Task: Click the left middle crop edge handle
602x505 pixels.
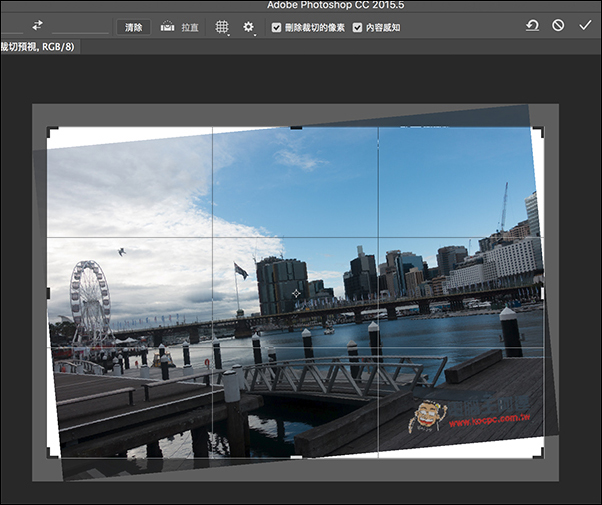Action: [x=48, y=293]
